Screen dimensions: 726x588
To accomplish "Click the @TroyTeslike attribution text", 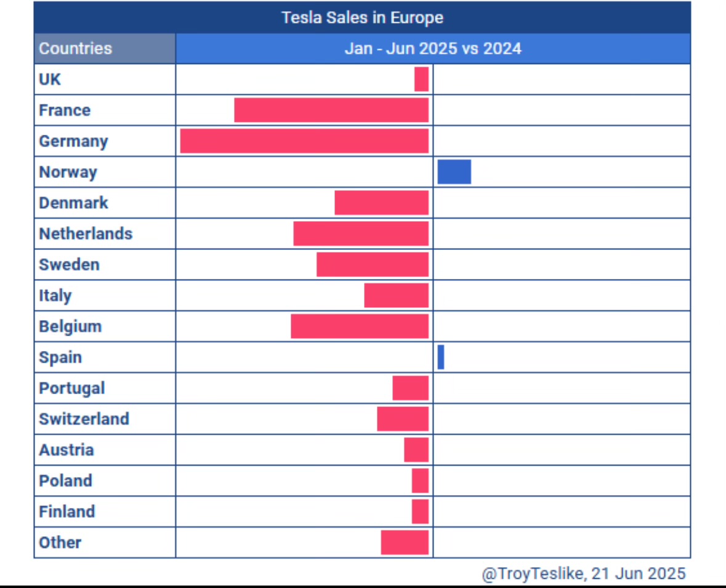I will (x=583, y=573).
